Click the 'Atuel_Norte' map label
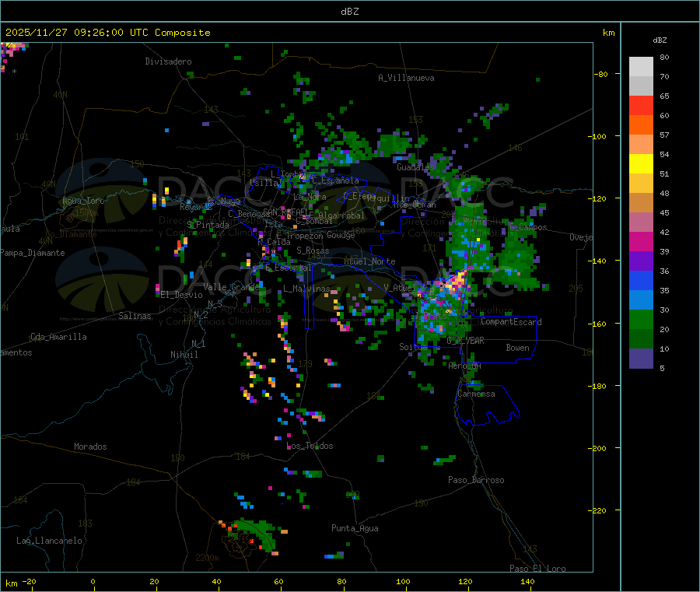Screen dimensions: 700x592 point(369,261)
